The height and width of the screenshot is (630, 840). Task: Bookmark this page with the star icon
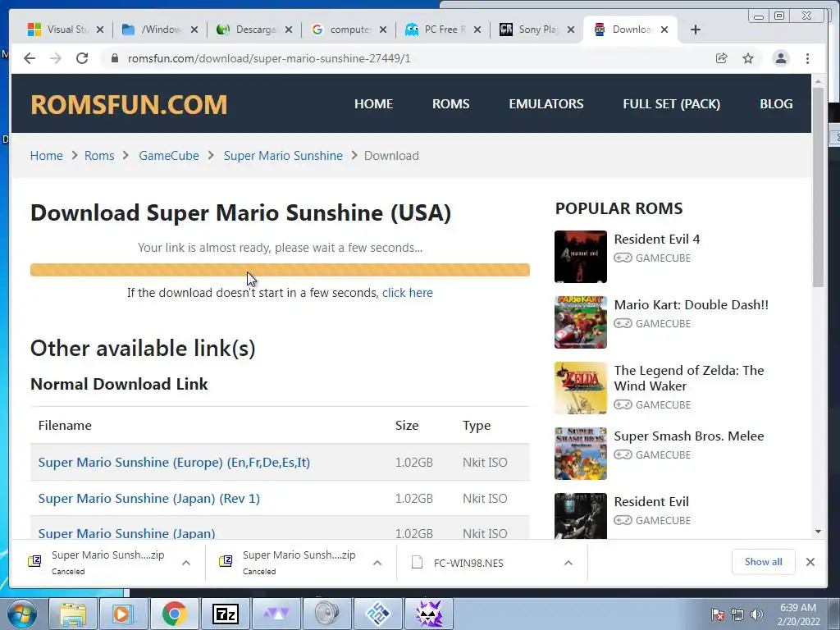coord(748,58)
